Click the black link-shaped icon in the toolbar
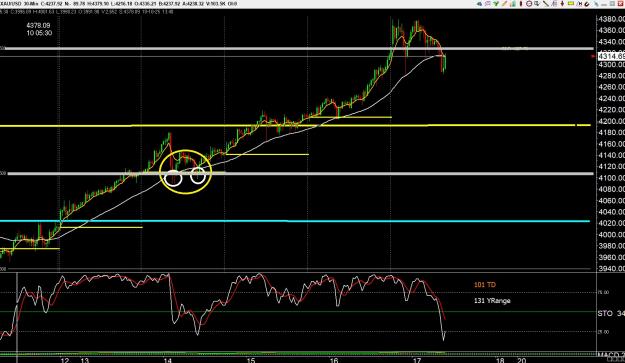This screenshot has height=363, width=625. [x=587, y=4]
